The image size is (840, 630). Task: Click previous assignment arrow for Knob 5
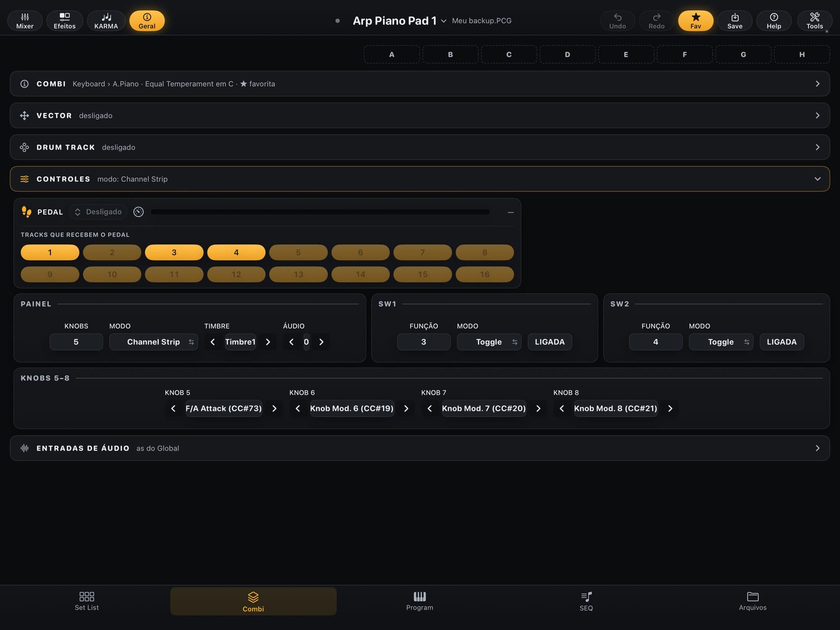[x=173, y=409]
